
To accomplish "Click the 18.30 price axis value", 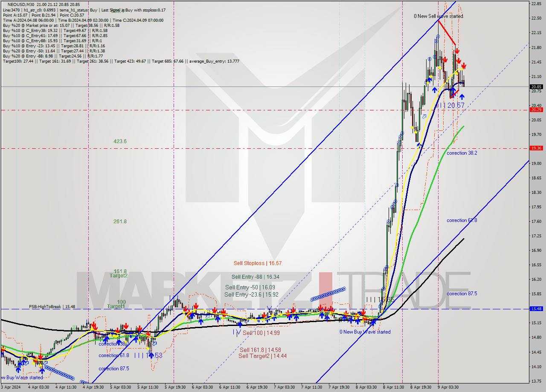I will pos(536,193).
